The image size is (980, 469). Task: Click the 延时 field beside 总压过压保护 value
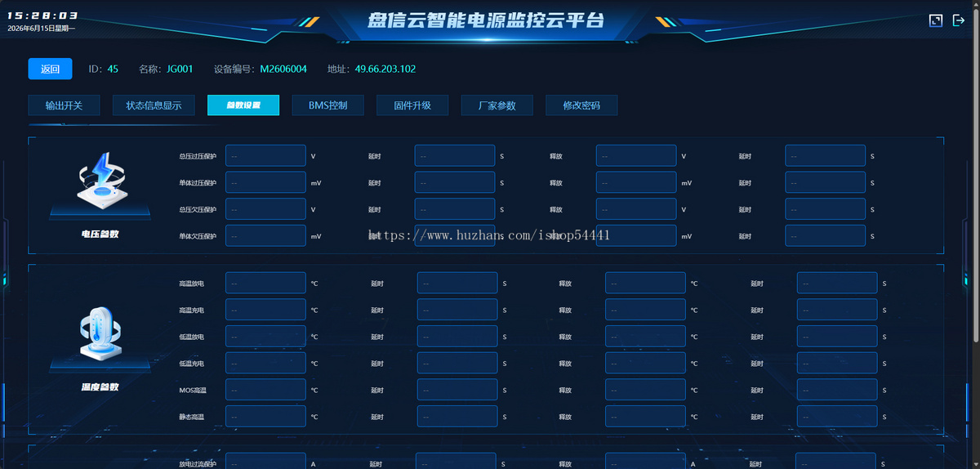pos(455,155)
